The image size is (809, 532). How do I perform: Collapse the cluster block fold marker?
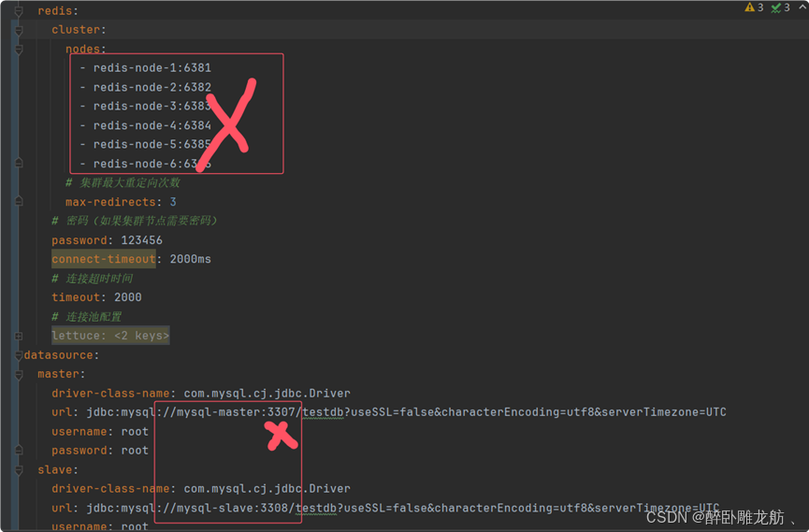[19, 31]
